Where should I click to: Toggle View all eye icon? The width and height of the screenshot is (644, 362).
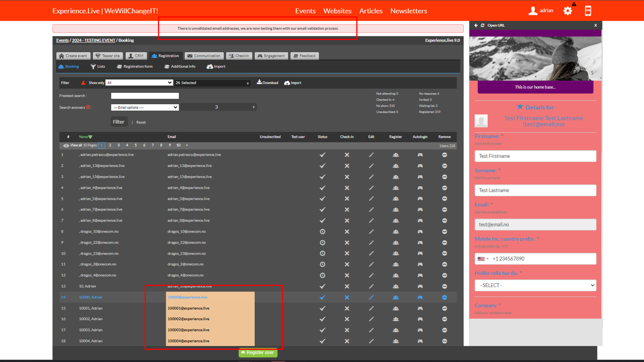click(x=66, y=146)
